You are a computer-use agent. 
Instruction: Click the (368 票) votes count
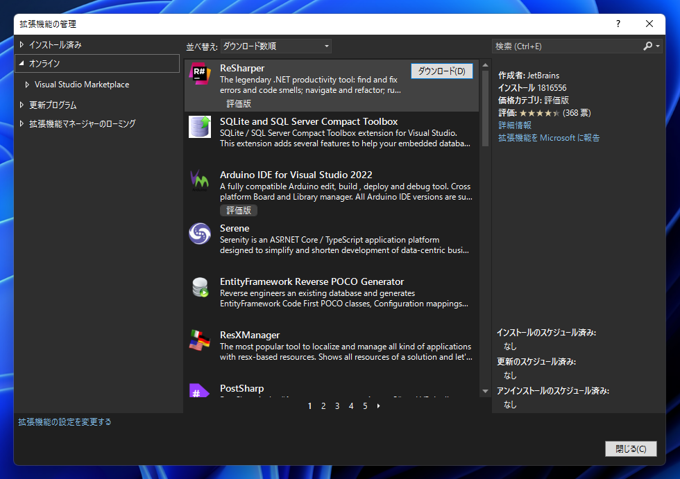(x=576, y=113)
